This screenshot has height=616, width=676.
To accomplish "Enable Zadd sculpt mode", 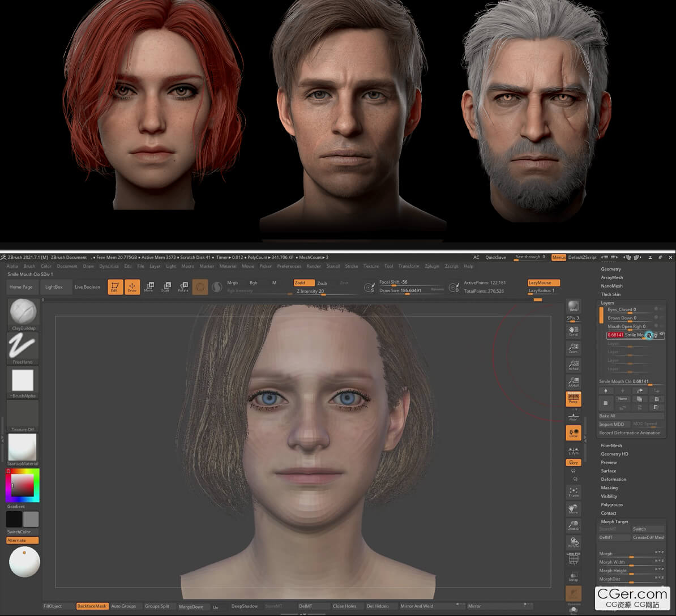I will coord(304,283).
